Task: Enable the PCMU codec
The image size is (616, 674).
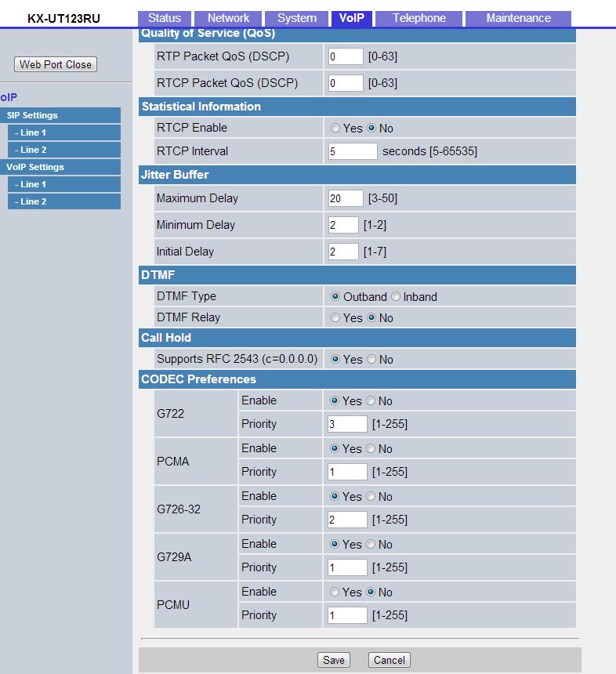Action: click(x=335, y=592)
